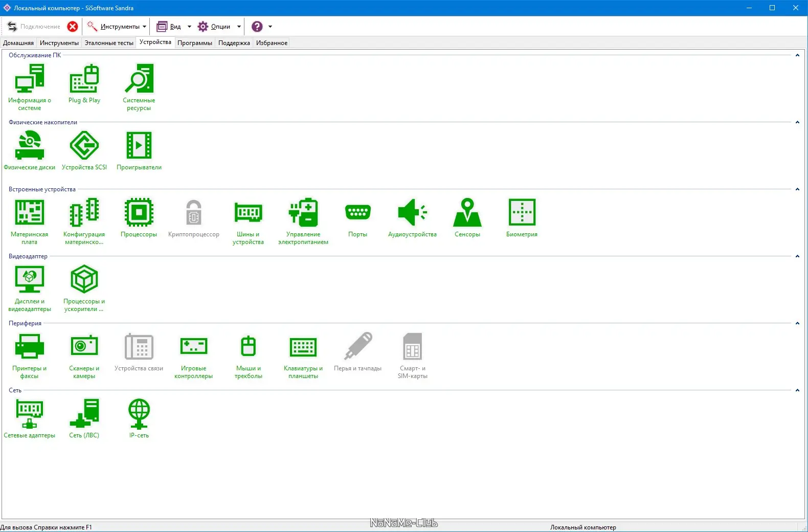
Task: Collapse the Физические накопители section
Action: [797, 122]
